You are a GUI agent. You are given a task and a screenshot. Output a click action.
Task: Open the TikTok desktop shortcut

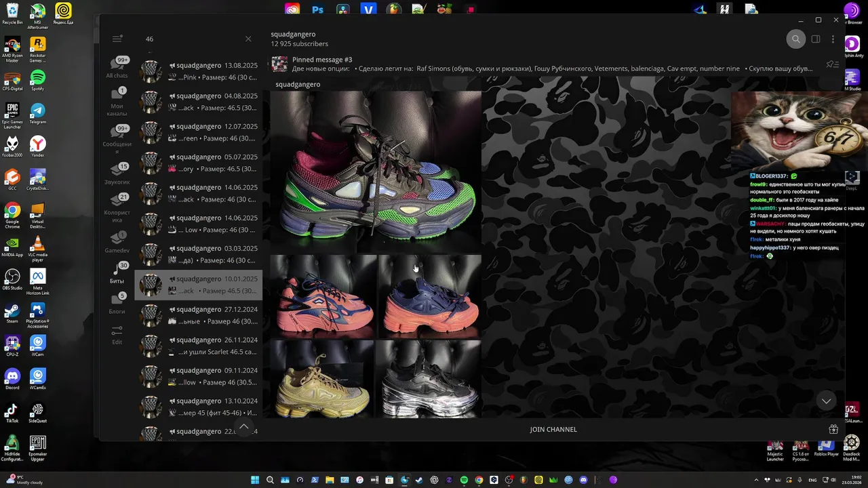(12, 413)
